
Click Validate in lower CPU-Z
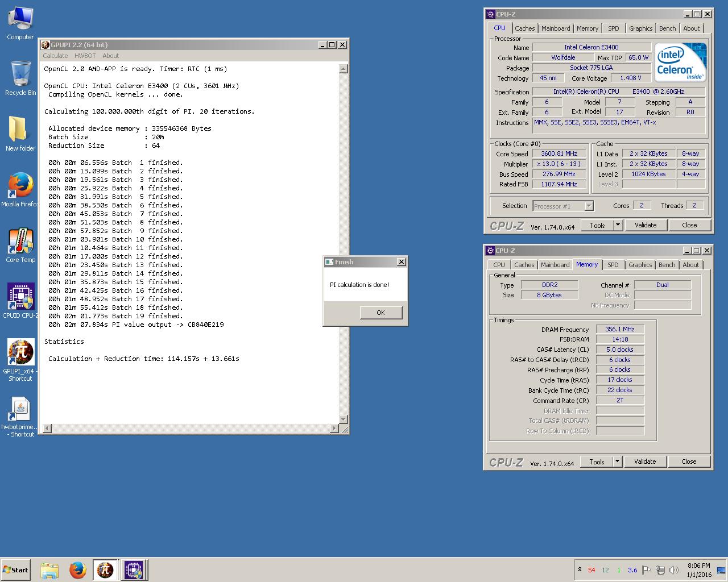[x=645, y=462]
